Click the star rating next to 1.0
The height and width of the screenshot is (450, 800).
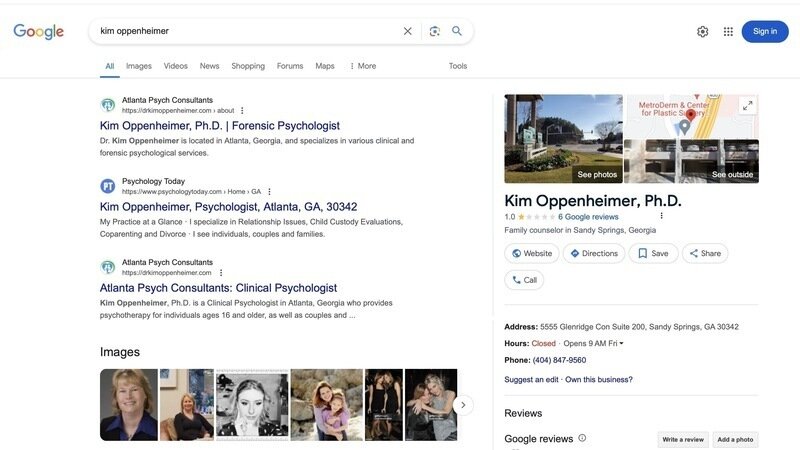(536, 217)
